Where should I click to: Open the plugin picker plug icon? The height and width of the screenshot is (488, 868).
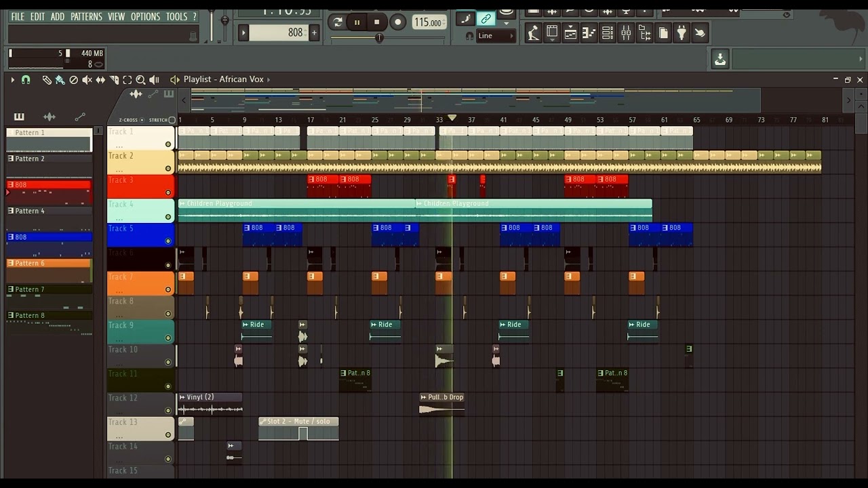682,32
